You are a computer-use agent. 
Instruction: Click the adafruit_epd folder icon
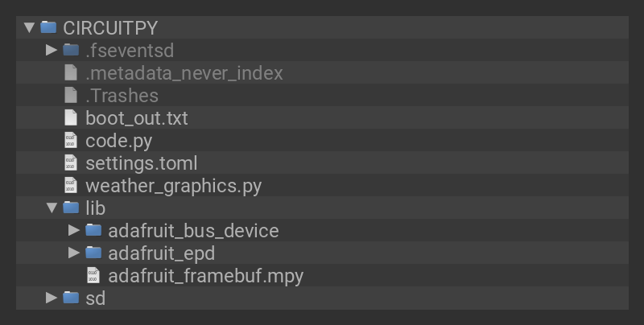click(x=93, y=253)
